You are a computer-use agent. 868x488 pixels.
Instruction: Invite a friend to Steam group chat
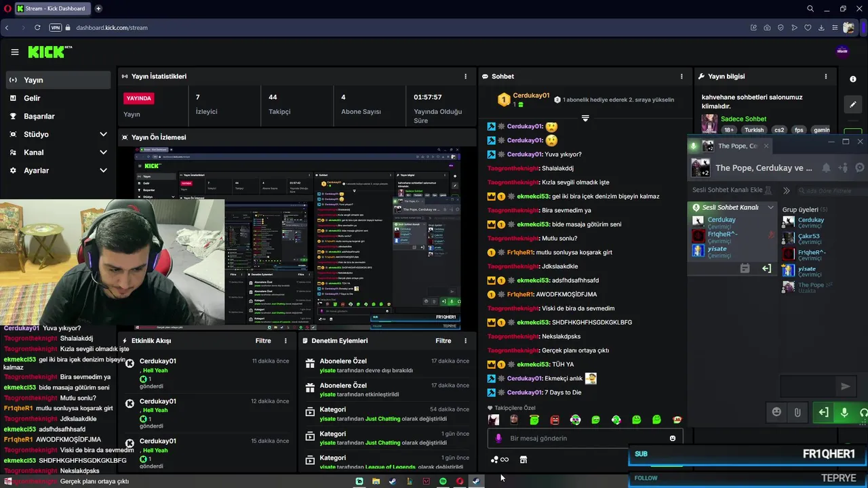click(x=843, y=167)
